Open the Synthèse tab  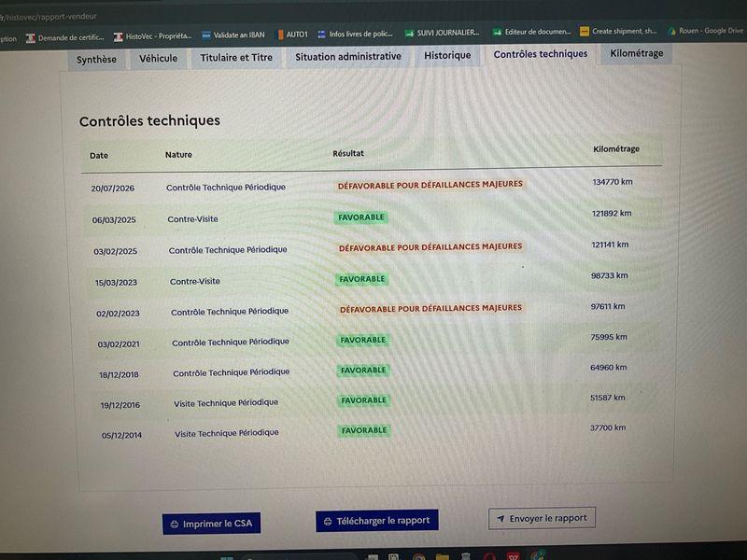click(x=96, y=60)
